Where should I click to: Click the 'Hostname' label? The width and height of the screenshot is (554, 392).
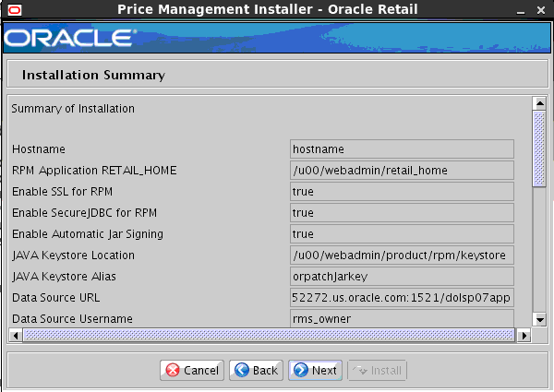39,149
